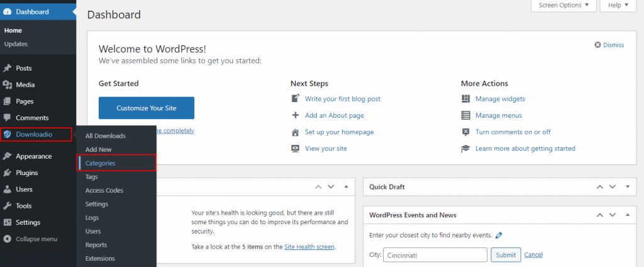The width and height of the screenshot is (644, 267).
Task: Click the Posts pushpin icon
Action: point(7,68)
